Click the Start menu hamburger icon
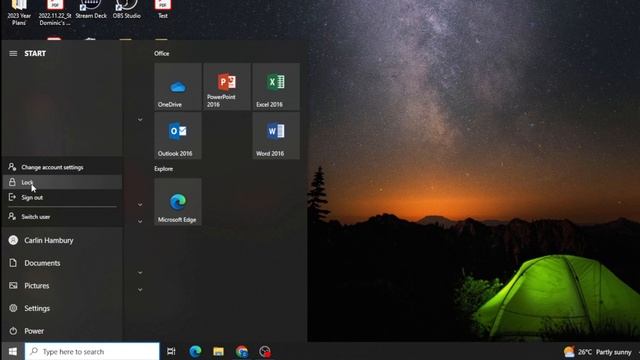640x360 pixels. 13,53
